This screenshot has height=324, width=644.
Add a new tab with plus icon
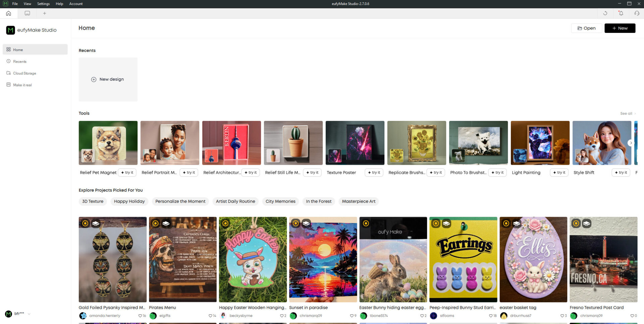click(44, 13)
